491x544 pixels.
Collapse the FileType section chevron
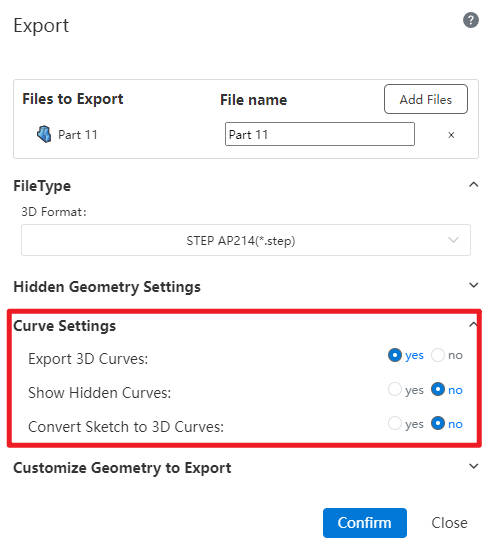pos(473,185)
